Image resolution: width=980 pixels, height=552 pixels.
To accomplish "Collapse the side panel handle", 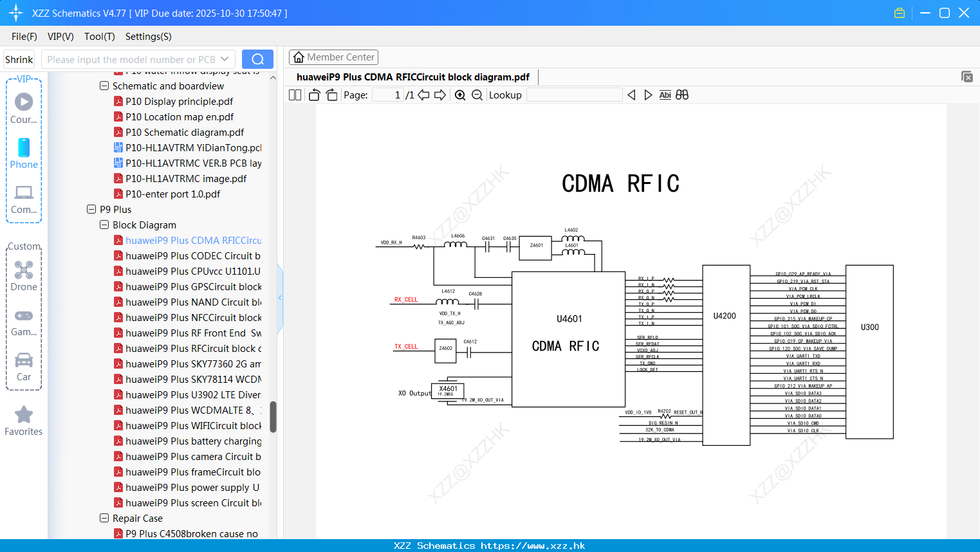I will pyautogui.click(x=280, y=298).
